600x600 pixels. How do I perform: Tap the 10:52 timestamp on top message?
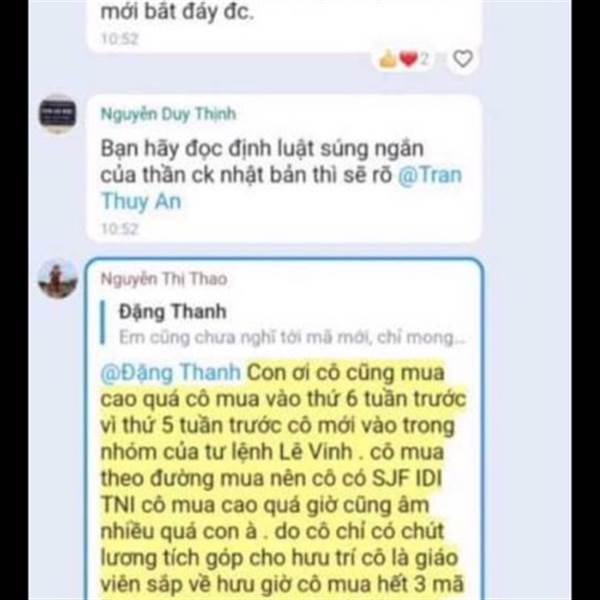(x=119, y=39)
